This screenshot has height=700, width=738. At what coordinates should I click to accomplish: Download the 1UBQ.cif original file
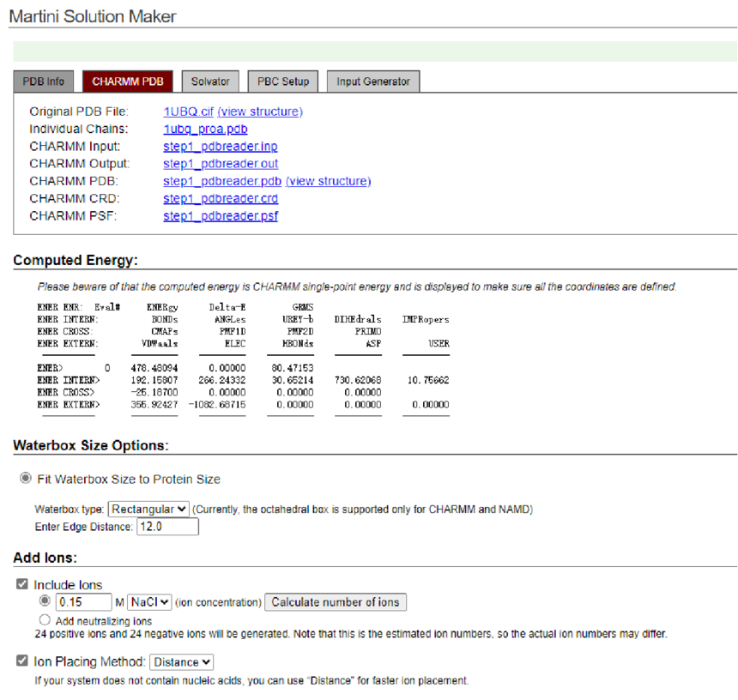click(188, 112)
